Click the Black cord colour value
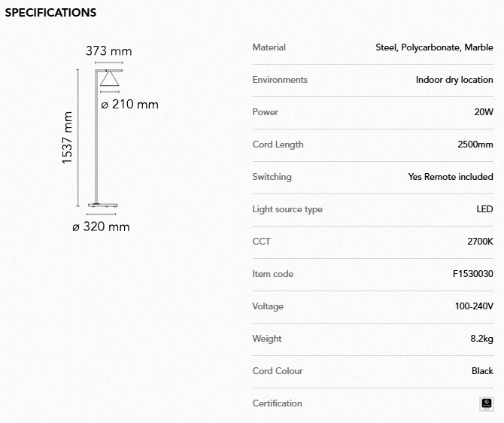The height and width of the screenshot is (423, 504). [482, 371]
